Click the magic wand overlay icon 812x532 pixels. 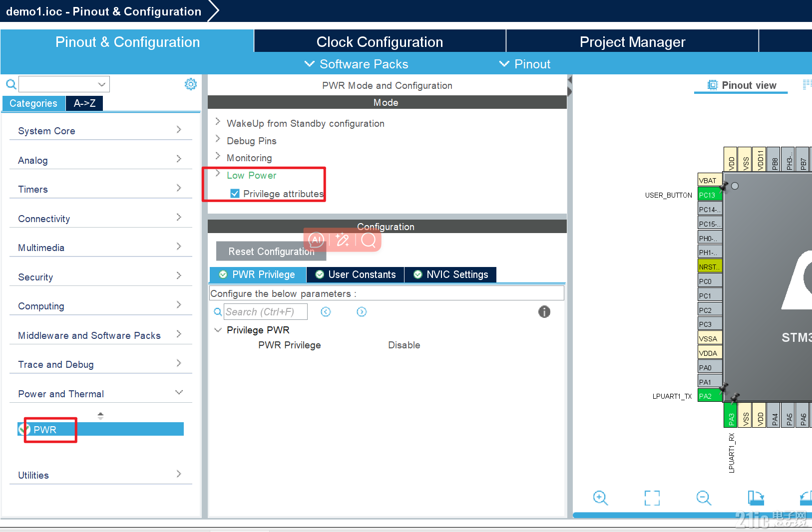coord(343,241)
